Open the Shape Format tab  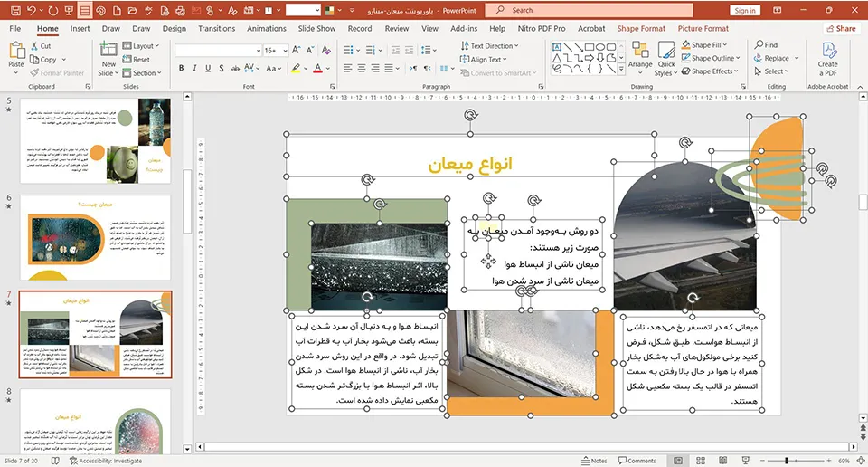point(641,28)
